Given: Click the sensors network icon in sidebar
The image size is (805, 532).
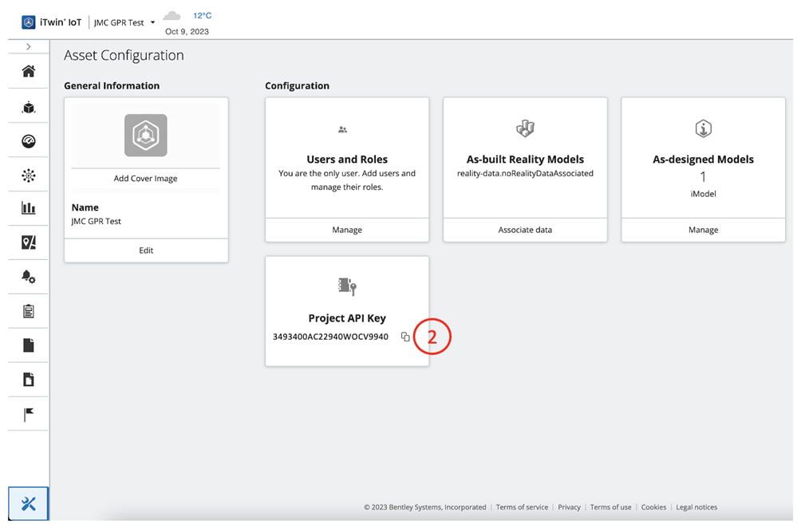Looking at the screenshot, I should pos(28,175).
